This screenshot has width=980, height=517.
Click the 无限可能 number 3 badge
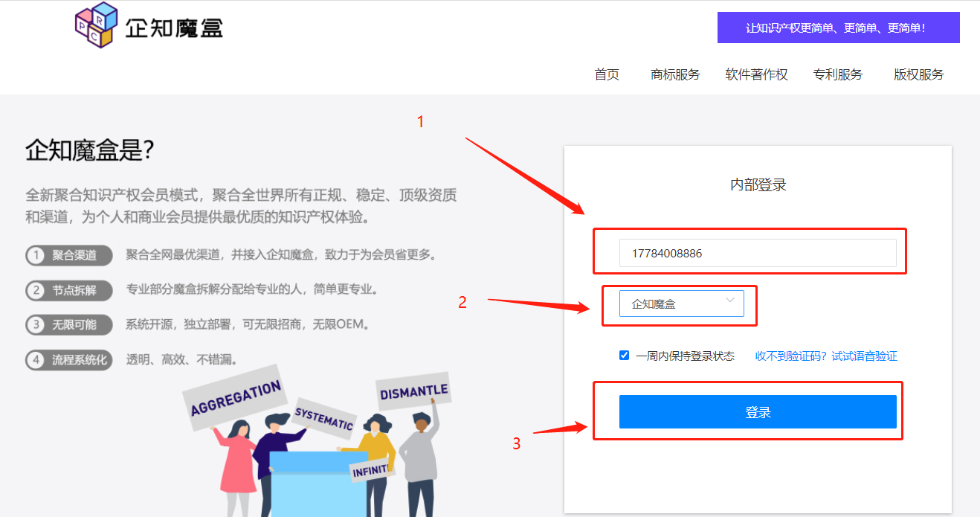[x=68, y=325]
